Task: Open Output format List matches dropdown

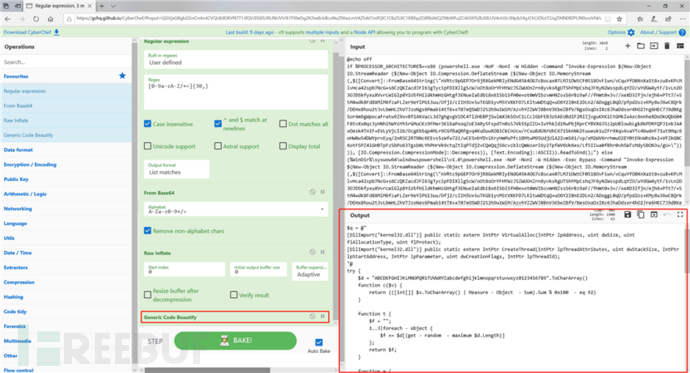Action: (x=176, y=169)
